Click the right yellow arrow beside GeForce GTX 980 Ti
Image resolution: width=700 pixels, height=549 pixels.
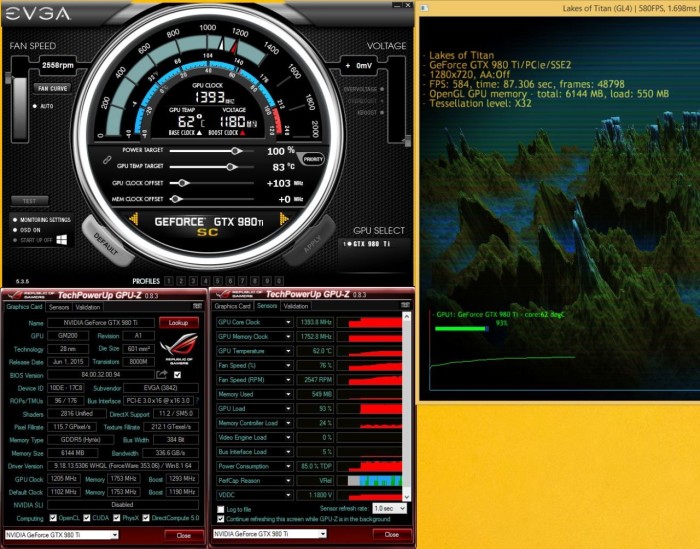point(283,219)
